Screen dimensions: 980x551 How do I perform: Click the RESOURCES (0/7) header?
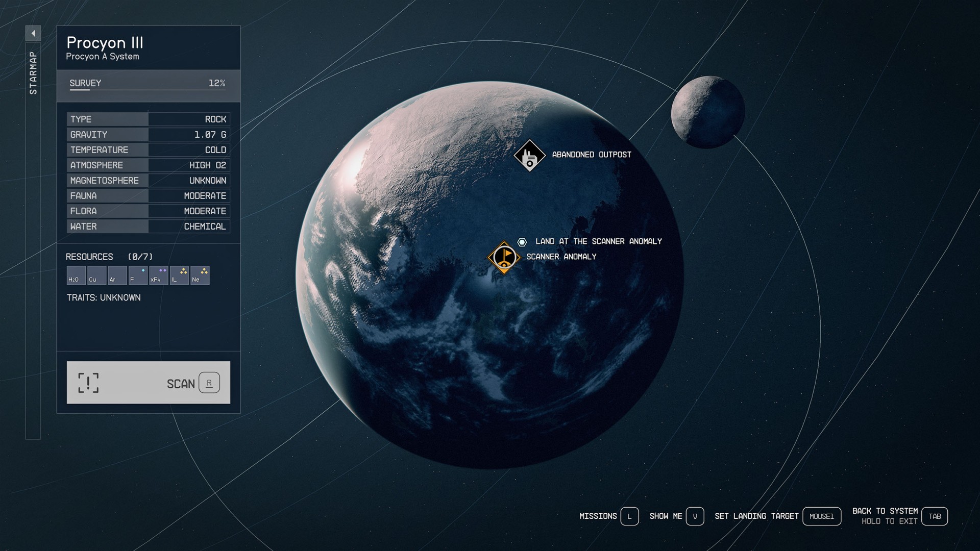(109, 257)
